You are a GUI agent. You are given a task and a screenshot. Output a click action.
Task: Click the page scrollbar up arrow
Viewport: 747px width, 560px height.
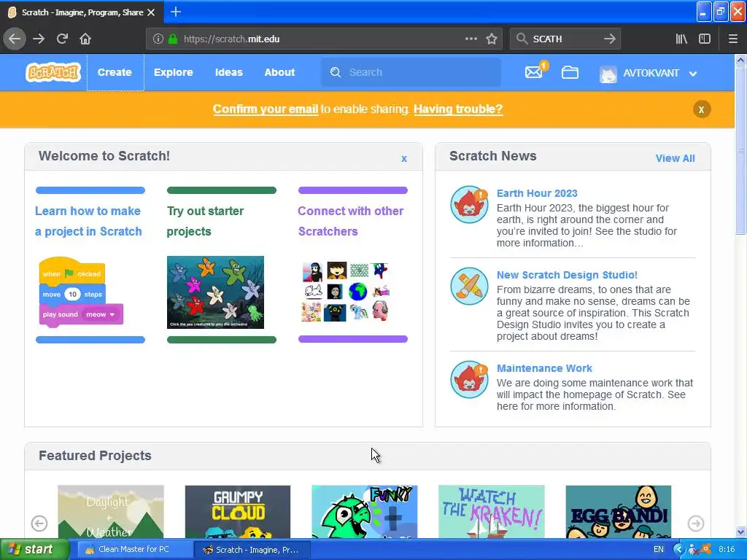coord(740,60)
